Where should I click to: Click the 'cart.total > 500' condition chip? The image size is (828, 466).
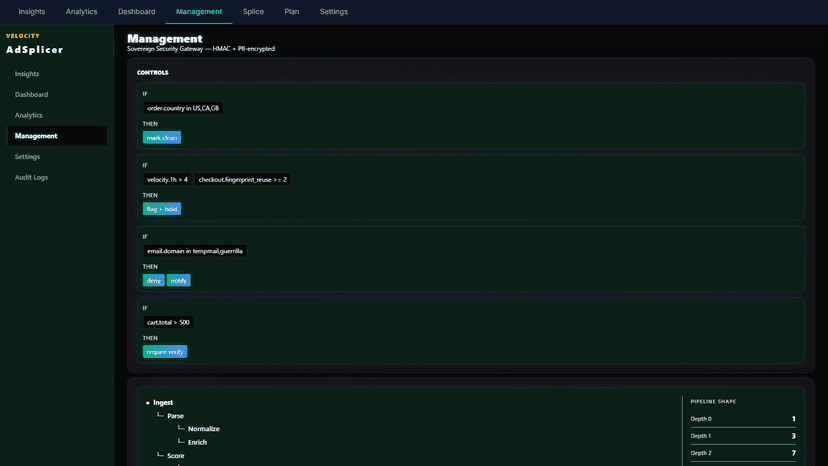(168, 322)
